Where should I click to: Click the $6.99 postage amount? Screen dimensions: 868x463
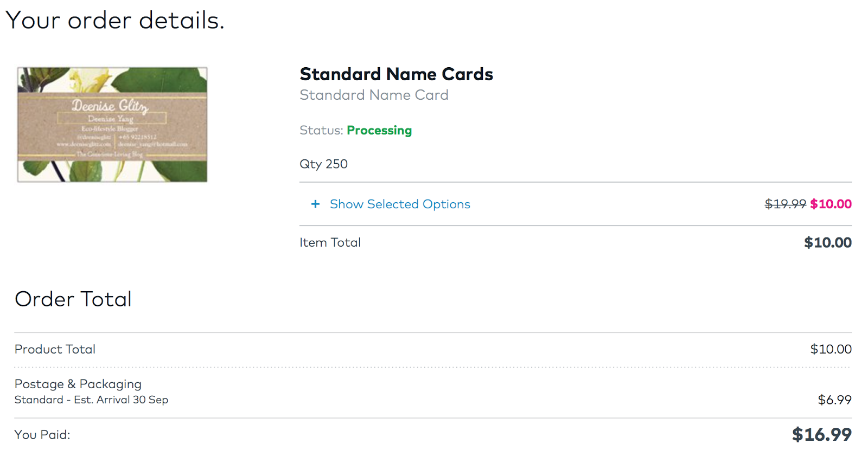coord(834,400)
